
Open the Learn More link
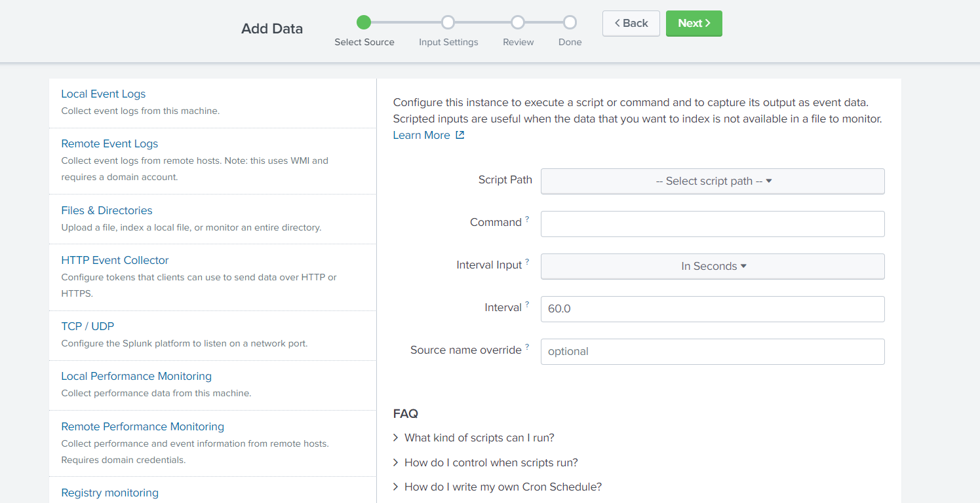(x=421, y=135)
